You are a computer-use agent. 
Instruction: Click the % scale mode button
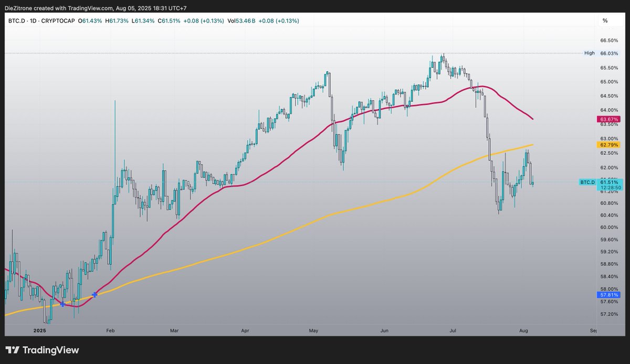(x=605, y=20)
